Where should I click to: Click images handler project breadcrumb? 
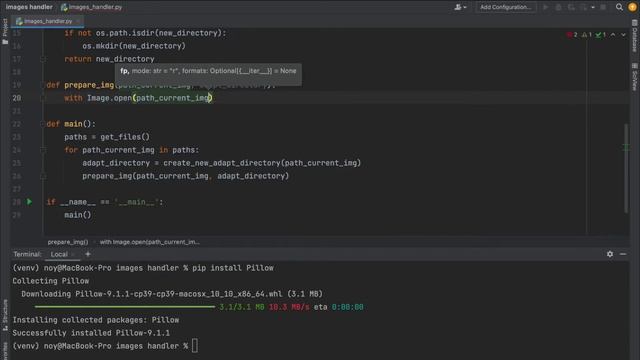29,7
